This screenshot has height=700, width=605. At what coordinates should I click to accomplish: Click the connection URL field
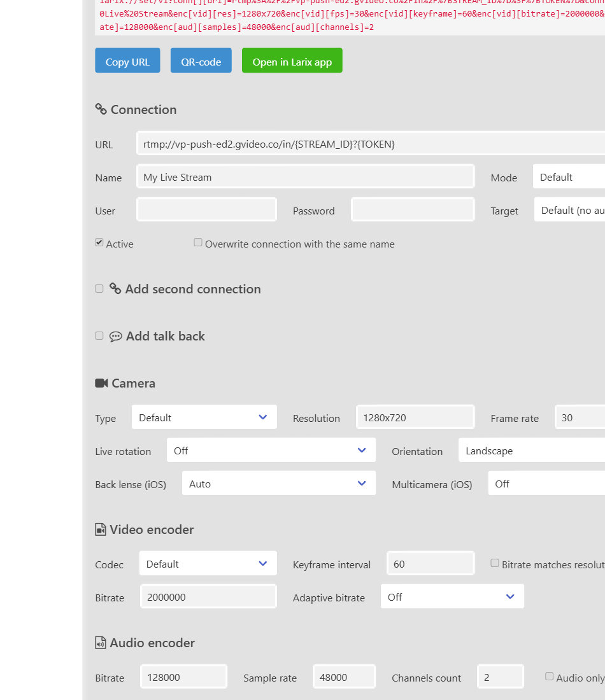[x=371, y=144]
